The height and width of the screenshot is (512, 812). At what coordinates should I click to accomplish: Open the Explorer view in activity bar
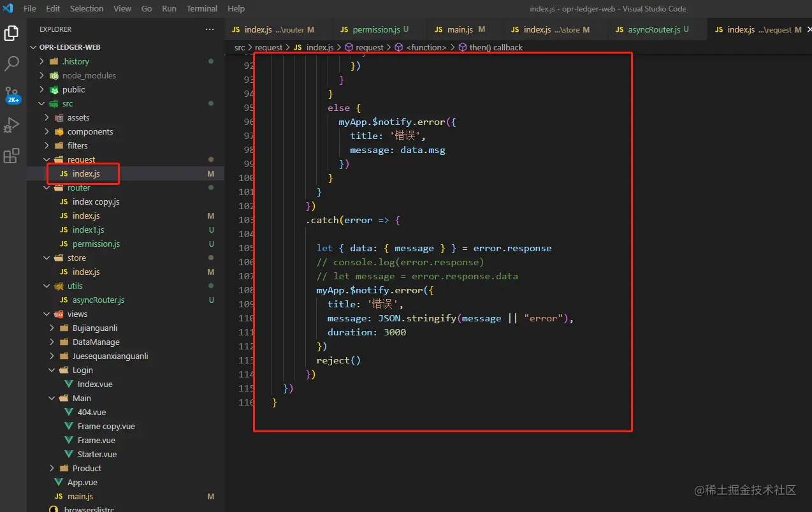click(11, 33)
